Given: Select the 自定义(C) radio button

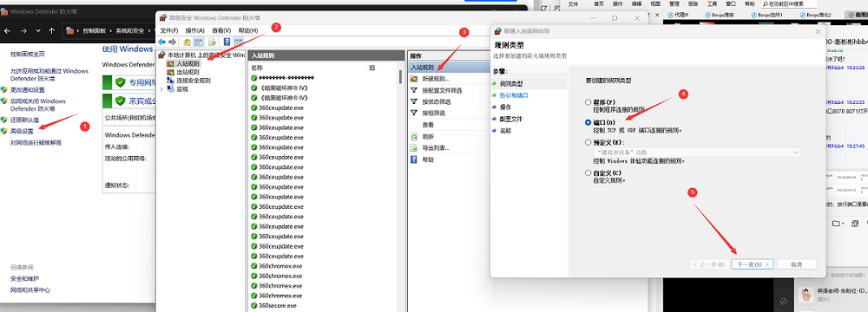Looking at the screenshot, I should pos(588,173).
